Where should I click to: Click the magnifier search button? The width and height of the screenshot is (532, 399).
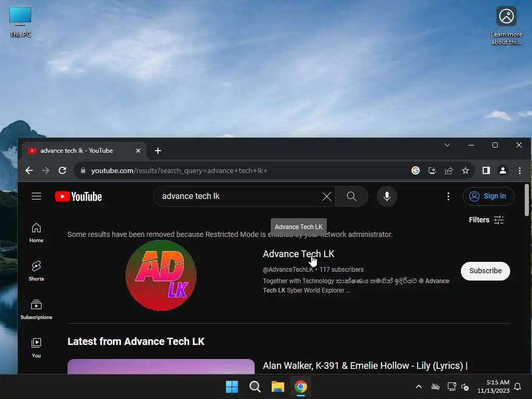click(352, 196)
